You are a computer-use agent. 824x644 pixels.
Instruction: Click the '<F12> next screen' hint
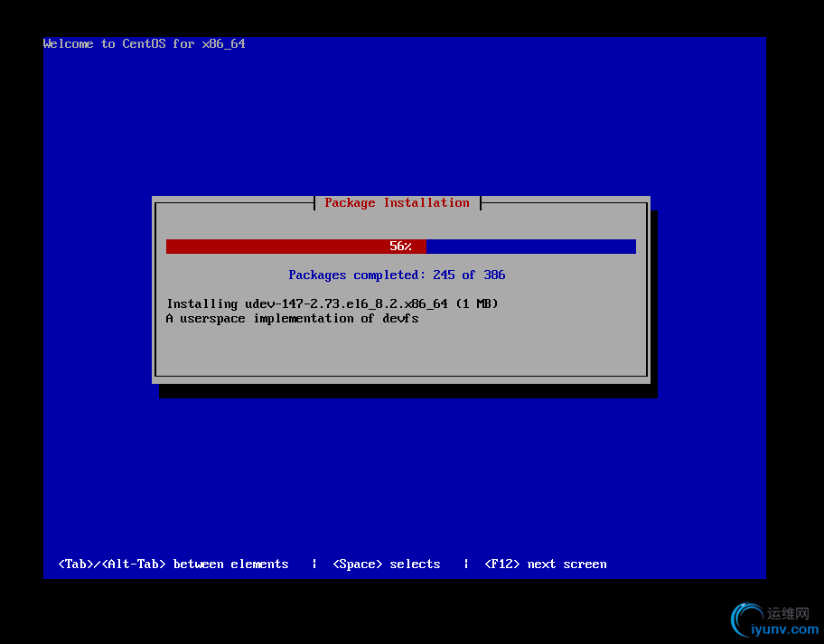click(546, 565)
